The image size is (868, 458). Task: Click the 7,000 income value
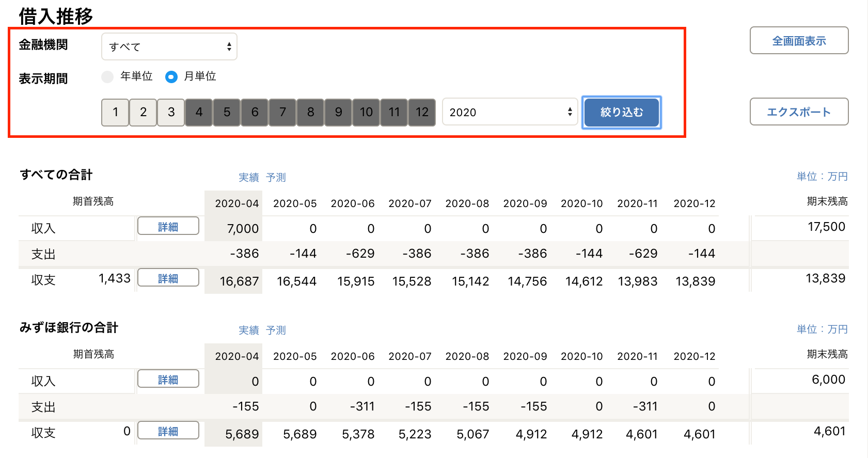(243, 229)
